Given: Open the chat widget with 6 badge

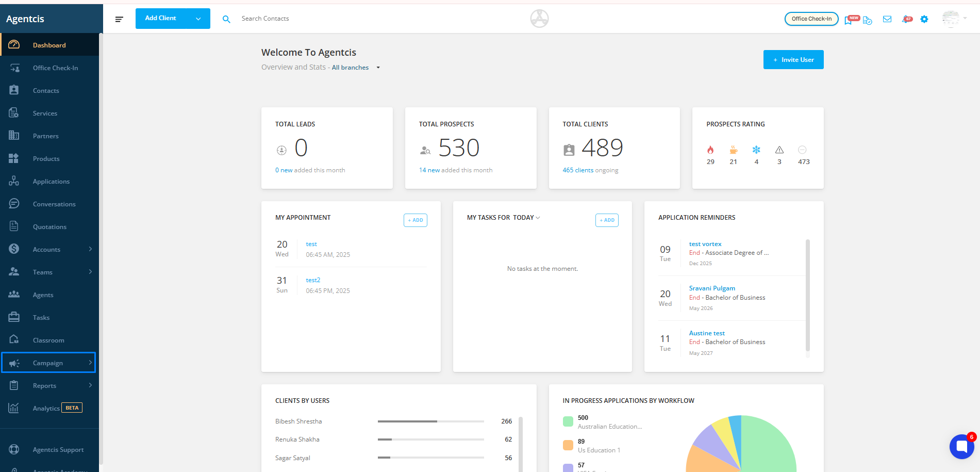Looking at the screenshot, I should click(962, 446).
